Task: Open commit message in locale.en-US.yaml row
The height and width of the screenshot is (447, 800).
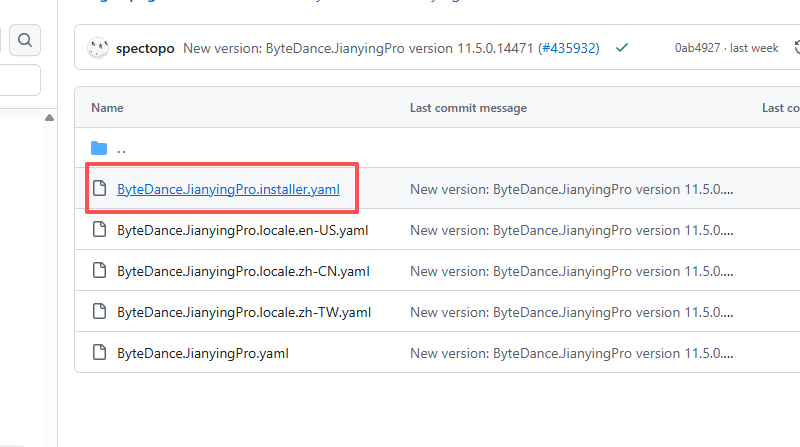Action: [571, 230]
